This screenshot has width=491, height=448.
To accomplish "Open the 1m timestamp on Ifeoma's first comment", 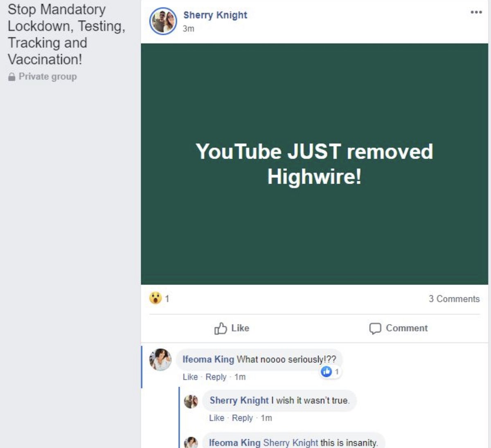I will click(240, 377).
